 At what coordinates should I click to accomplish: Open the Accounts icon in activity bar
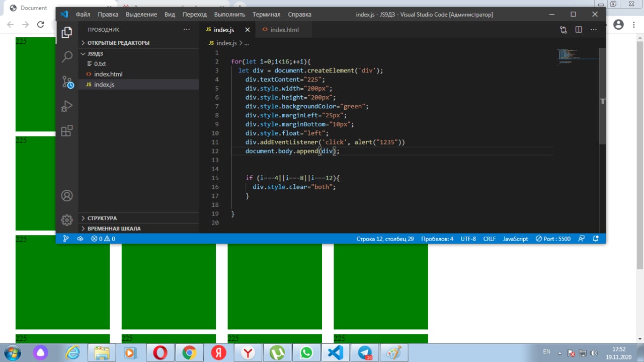(66, 196)
